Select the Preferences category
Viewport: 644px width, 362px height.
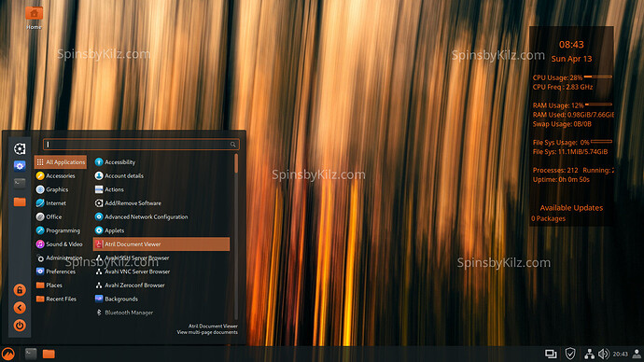click(x=61, y=271)
